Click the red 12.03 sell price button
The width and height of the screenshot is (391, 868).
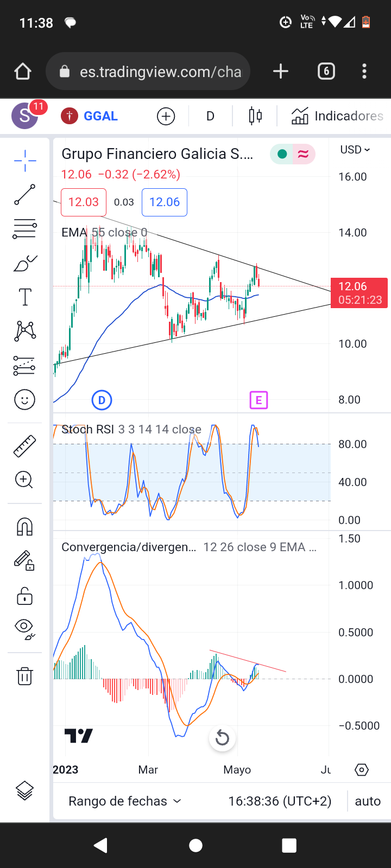tap(84, 202)
